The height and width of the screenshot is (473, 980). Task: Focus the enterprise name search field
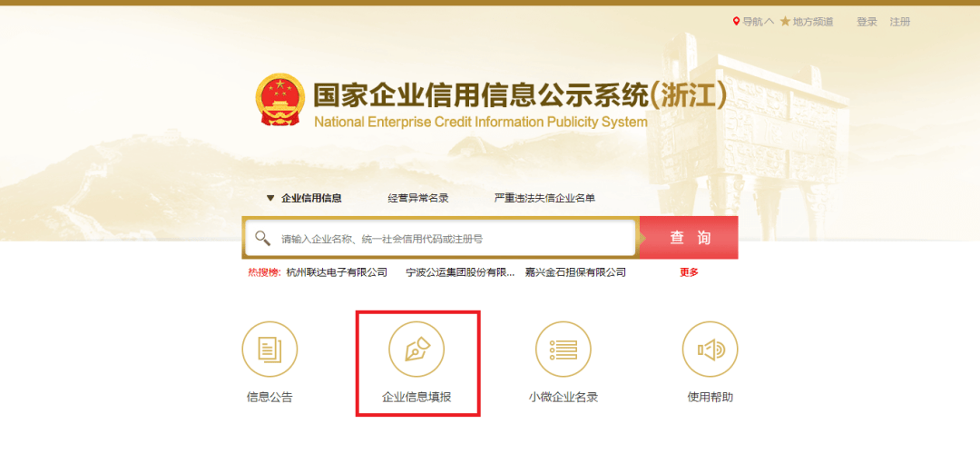coord(440,239)
